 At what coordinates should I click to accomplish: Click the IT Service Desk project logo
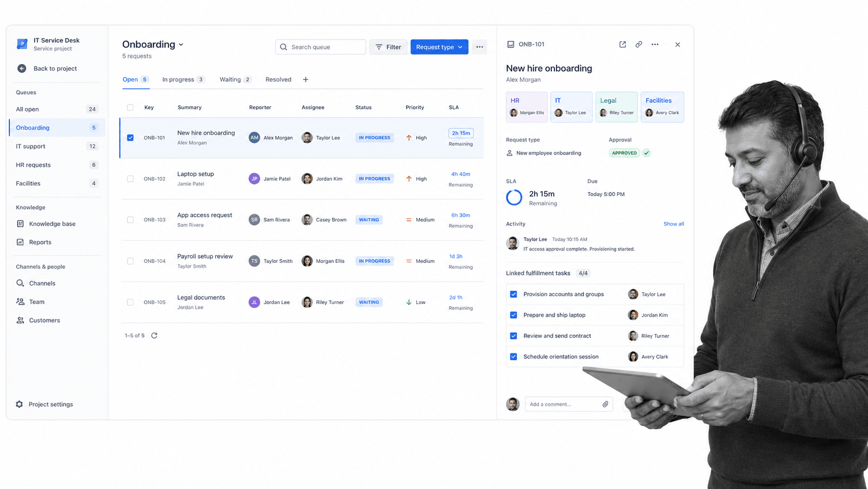pos(22,44)
